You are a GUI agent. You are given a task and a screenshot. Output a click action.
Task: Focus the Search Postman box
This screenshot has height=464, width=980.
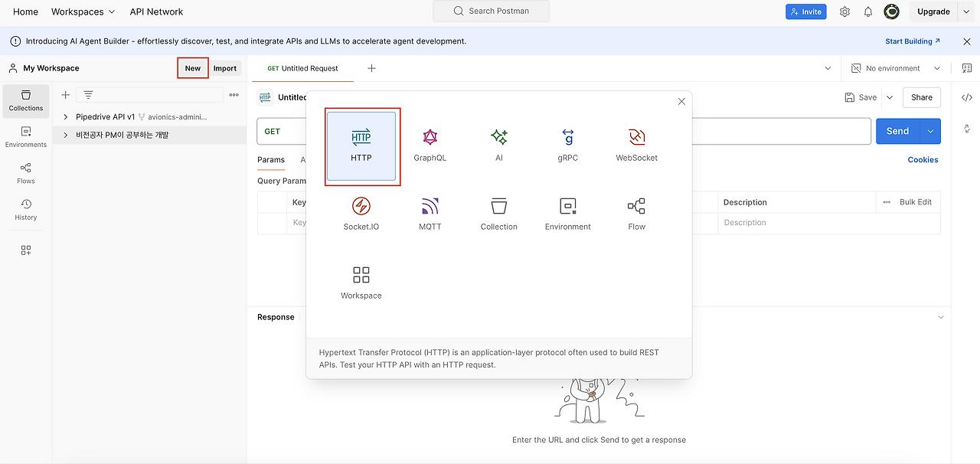[x=491, y=11]
